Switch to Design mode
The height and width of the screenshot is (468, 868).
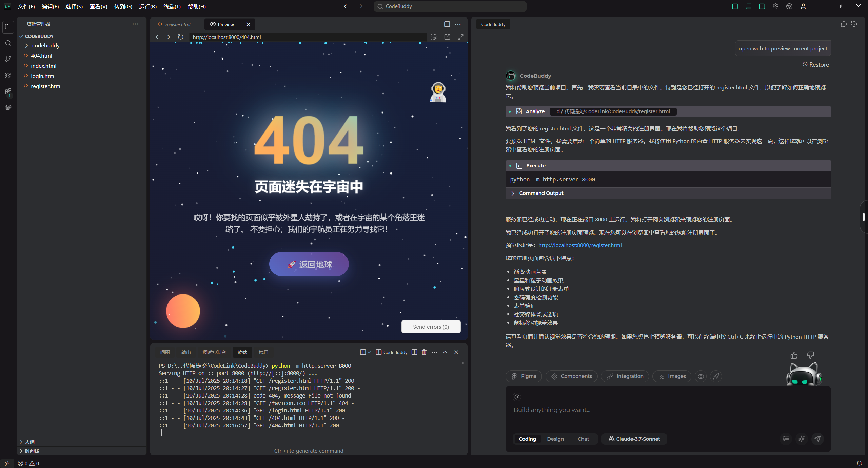point(555,439)
